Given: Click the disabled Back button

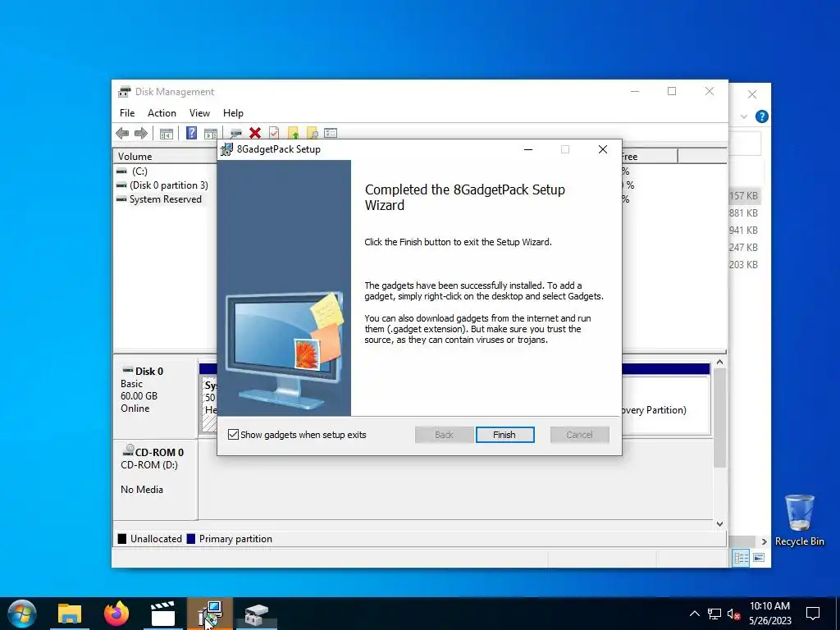Looking at the screenshot, I should pos(444,435).
